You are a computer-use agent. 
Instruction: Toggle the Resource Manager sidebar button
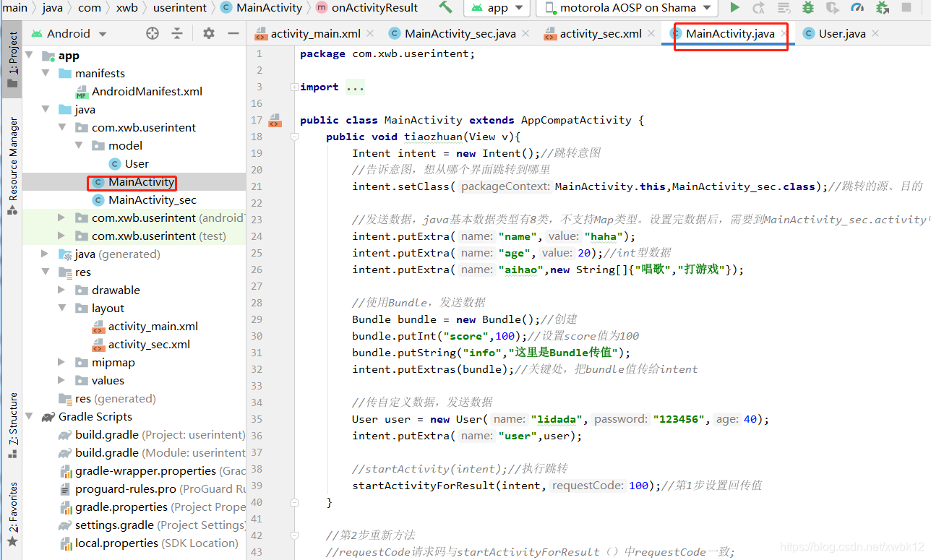point(12,166)
